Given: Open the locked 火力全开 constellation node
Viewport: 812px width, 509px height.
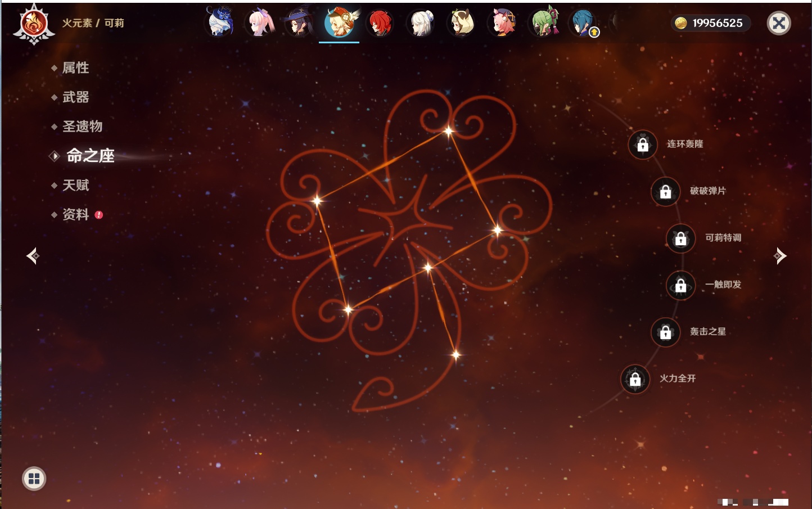Looking at the screenshot, I should tap(635, 379).
